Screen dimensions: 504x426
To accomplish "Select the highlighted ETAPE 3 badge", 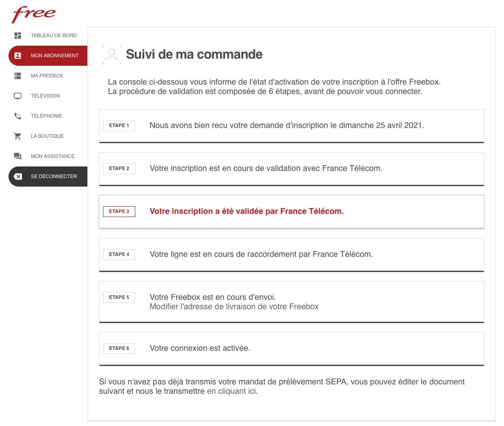I will 119,212.
